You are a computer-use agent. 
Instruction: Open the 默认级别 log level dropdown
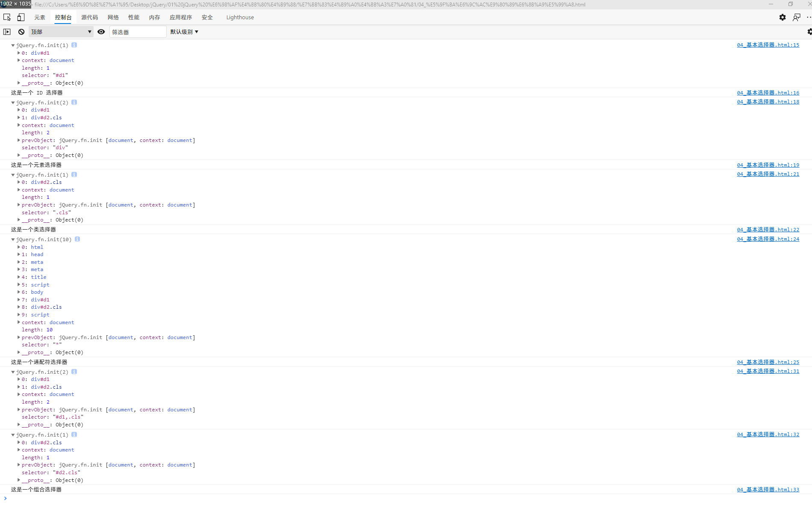[x=184, y=32]
